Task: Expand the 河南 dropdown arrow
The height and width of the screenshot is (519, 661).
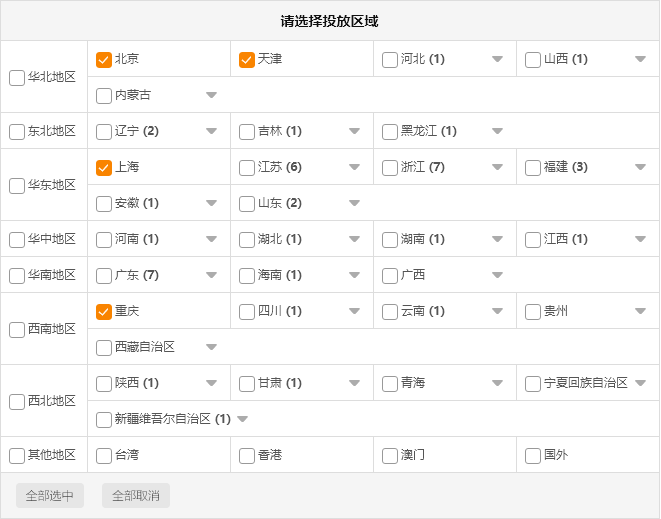Action: (x=211, y=239)
